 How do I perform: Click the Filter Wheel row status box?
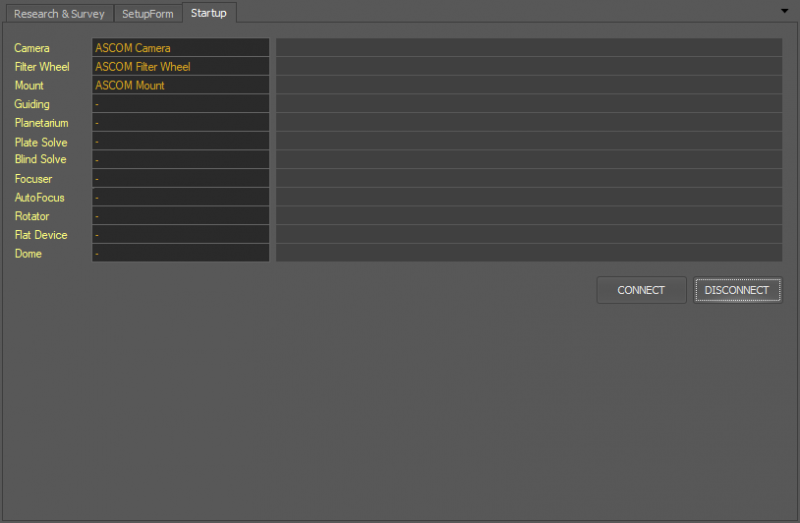(529, 66)
